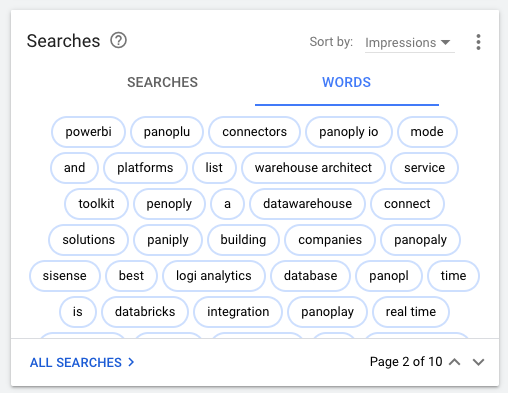Choose the logi analytics chip
The width and height of the screenshot is (508, 393).
[214, 276]
